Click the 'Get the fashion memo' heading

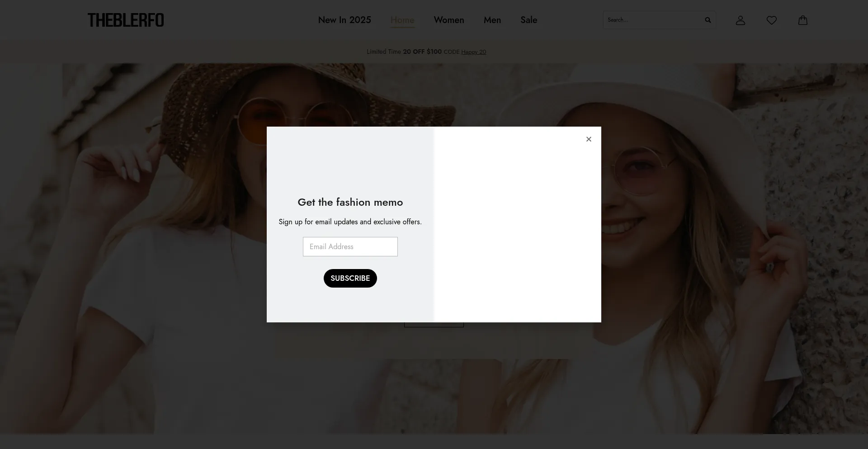pyautogui.click(x=350, y=202)
